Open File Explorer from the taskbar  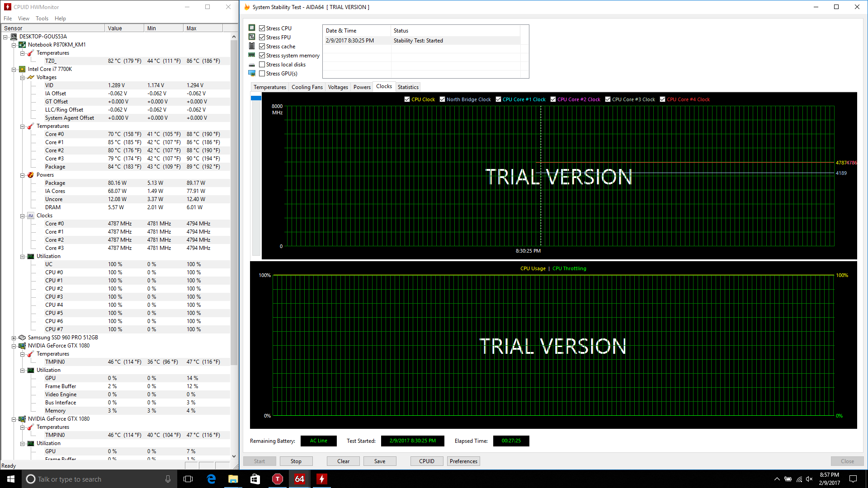point(233,479)
